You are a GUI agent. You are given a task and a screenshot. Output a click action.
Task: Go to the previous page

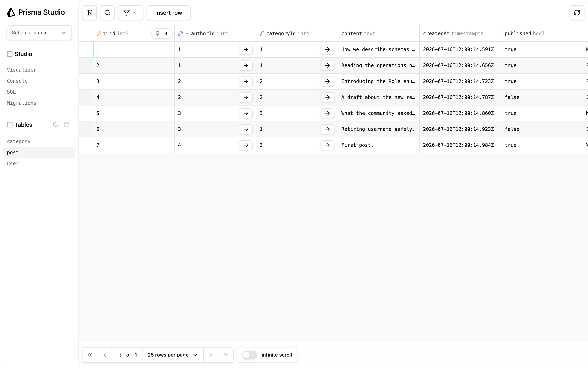(x=105, y=355)
